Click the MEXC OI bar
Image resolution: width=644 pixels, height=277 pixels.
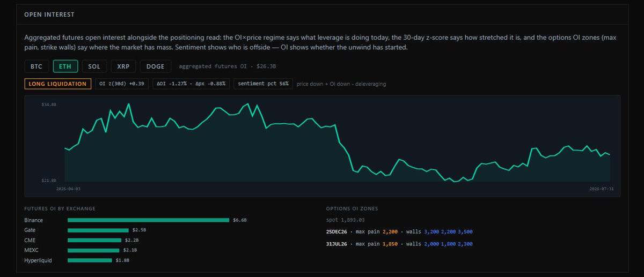pyautogui.click(x=93, y=250)
